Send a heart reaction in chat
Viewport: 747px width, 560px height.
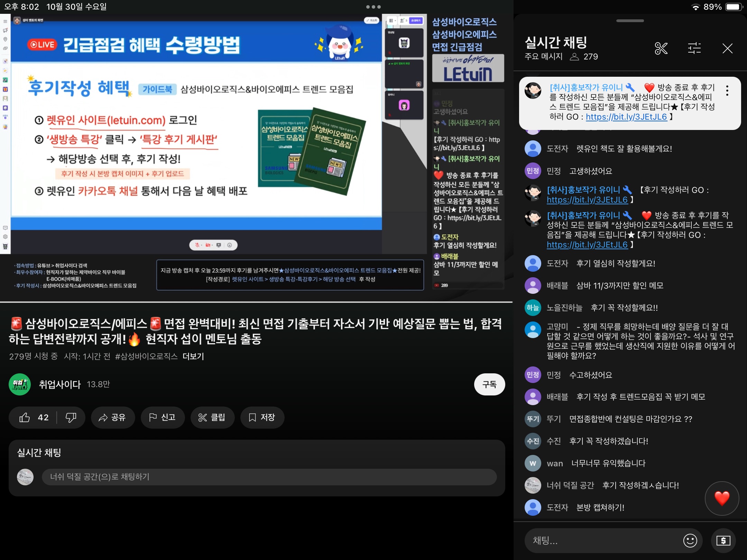click(722, 498)
